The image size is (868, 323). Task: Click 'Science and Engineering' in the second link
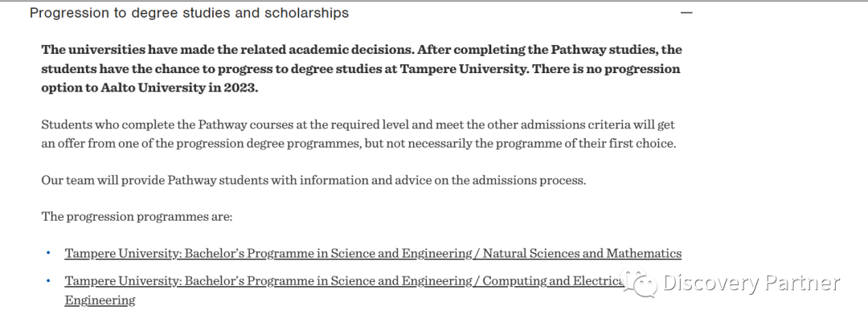tap(401, 281)
